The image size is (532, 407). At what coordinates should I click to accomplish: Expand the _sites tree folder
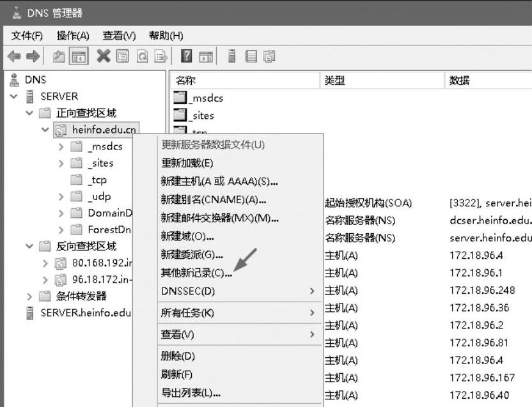pos(61,163)
